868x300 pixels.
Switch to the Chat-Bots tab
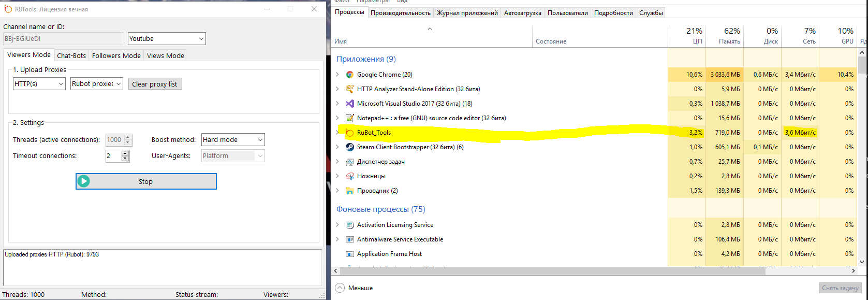point(71,55)
